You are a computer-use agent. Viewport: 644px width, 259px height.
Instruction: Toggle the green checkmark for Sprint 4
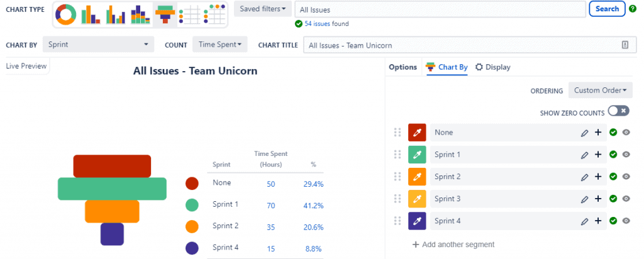pyautogui.click(x=613, y=221)
